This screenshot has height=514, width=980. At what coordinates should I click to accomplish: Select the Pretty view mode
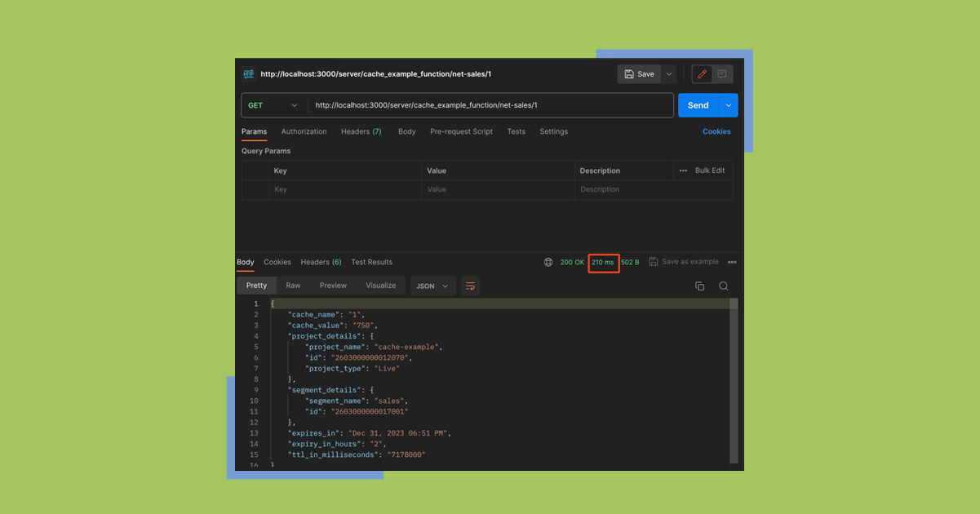click(x=256, y=286)
